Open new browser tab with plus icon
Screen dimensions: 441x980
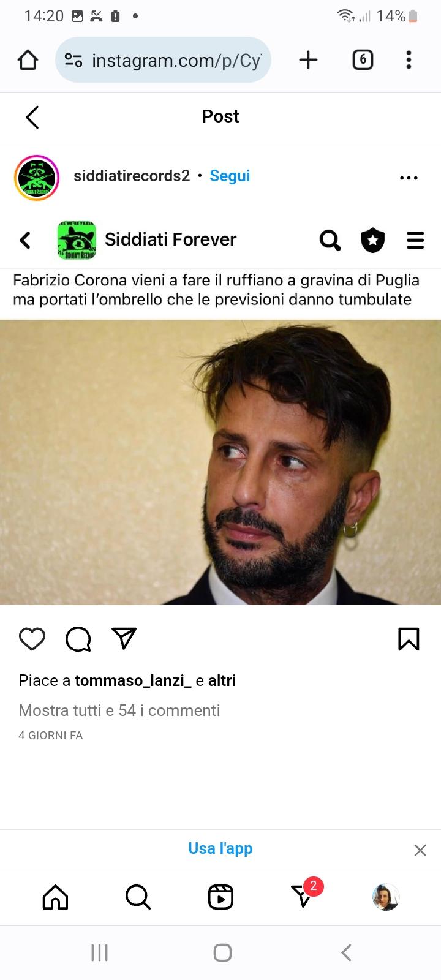tap(308, 59)
